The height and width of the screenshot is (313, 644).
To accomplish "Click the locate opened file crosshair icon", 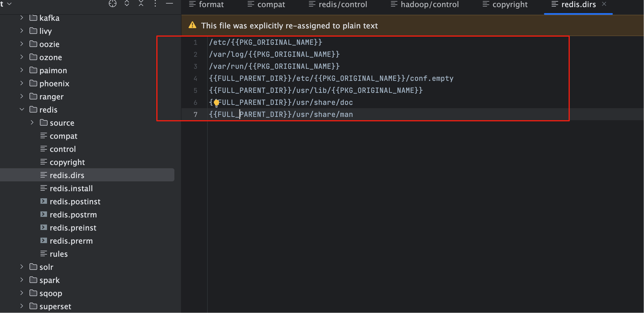I will (112, 4).
